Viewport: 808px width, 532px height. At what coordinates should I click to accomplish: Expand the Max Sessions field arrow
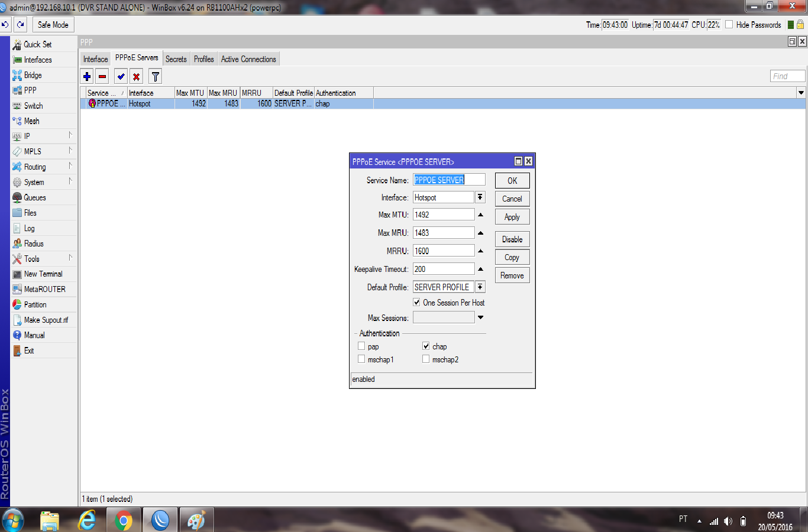click(480, 317)
